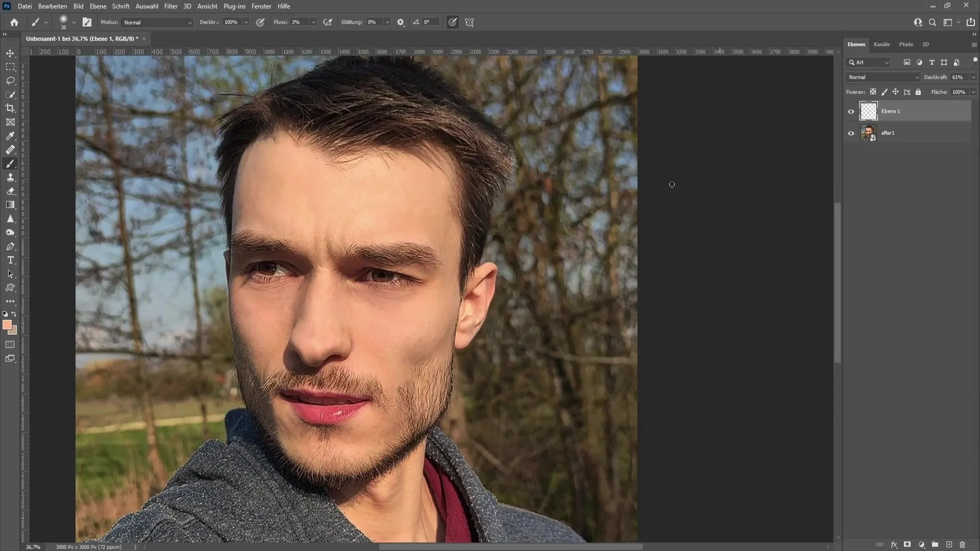The height and width of the screenshot is (551, 980).
Task: Switch to the Pfade tab
Action: pyautogui.click(x=906, y=44)
